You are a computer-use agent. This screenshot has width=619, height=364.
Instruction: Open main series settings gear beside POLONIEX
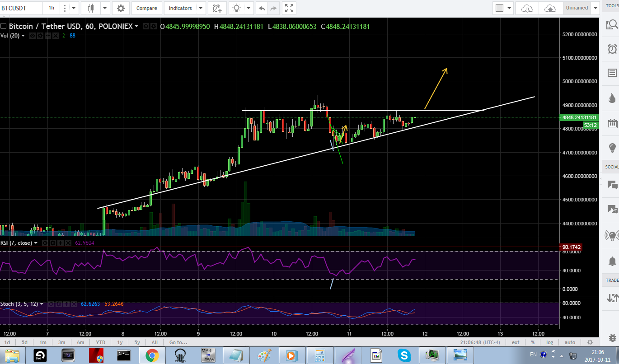pyautogui.click(x=155, y=27)
